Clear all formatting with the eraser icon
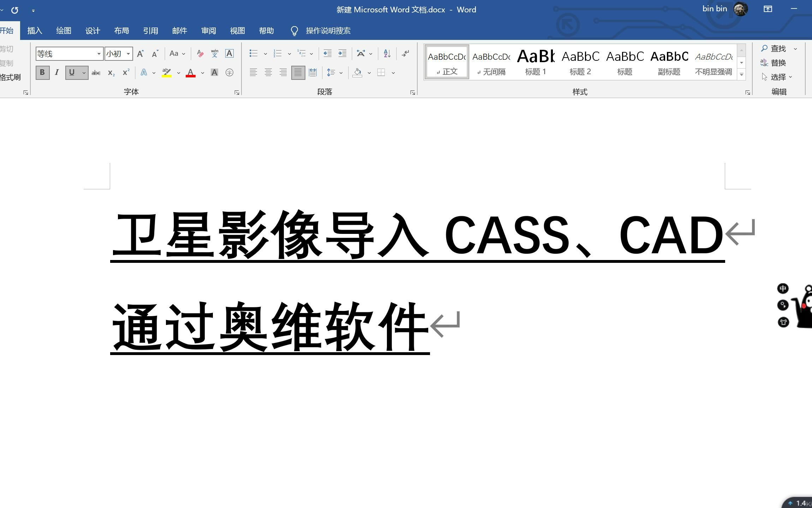 [200, 54]
